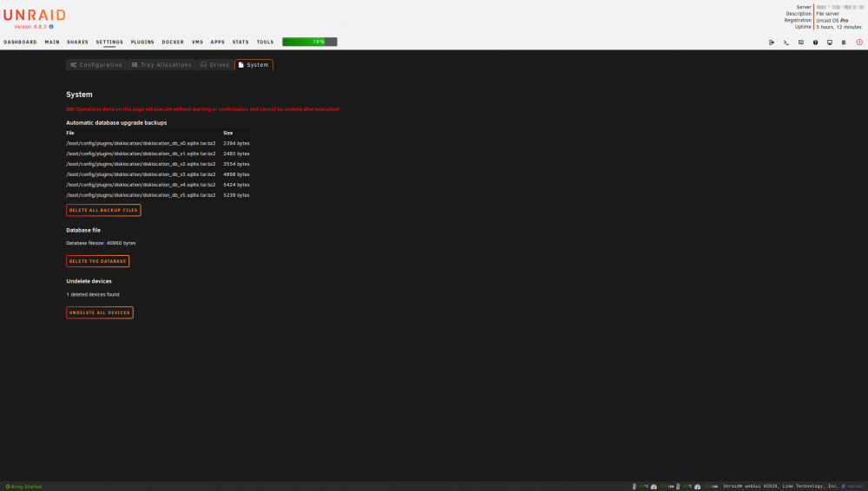The width and height of the screenshot is (868, 491).
Task: Click the 2394 bytes size value
Action: coord(236,143)
